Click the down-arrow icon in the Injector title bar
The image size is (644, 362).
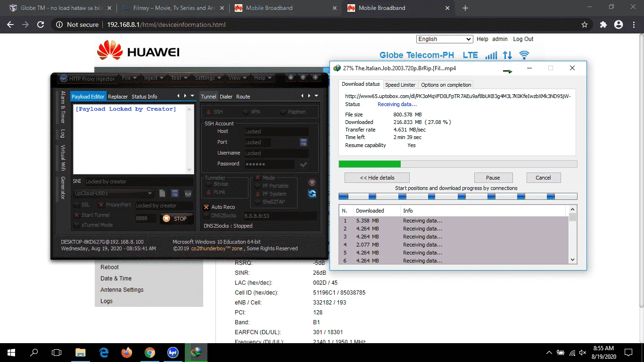coord(291,78)
